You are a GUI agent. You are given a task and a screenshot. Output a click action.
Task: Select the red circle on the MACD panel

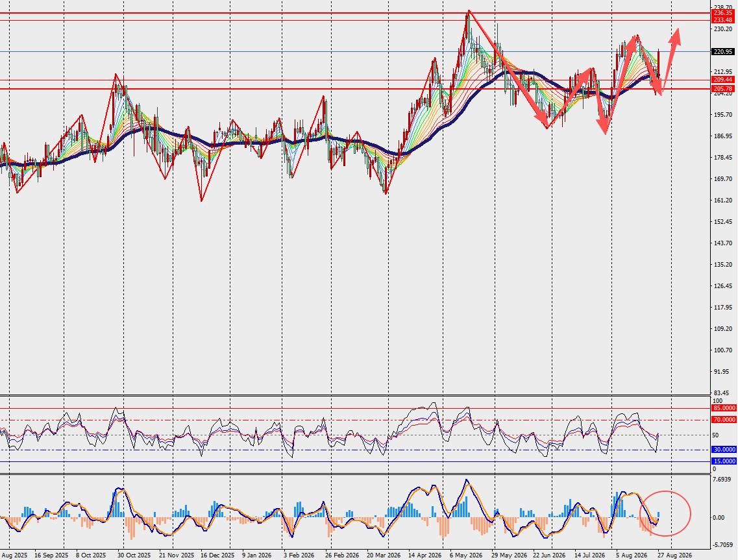point(665,513)
